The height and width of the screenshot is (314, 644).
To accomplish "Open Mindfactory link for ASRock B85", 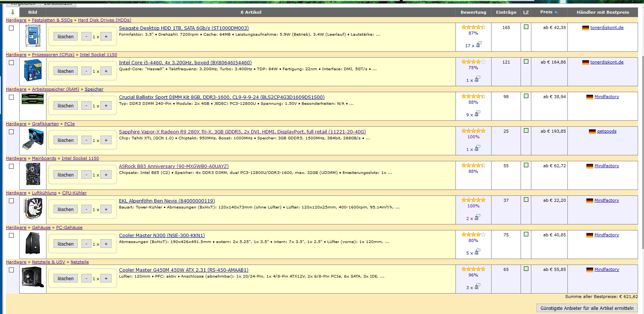I will click(x=607, y=166).
